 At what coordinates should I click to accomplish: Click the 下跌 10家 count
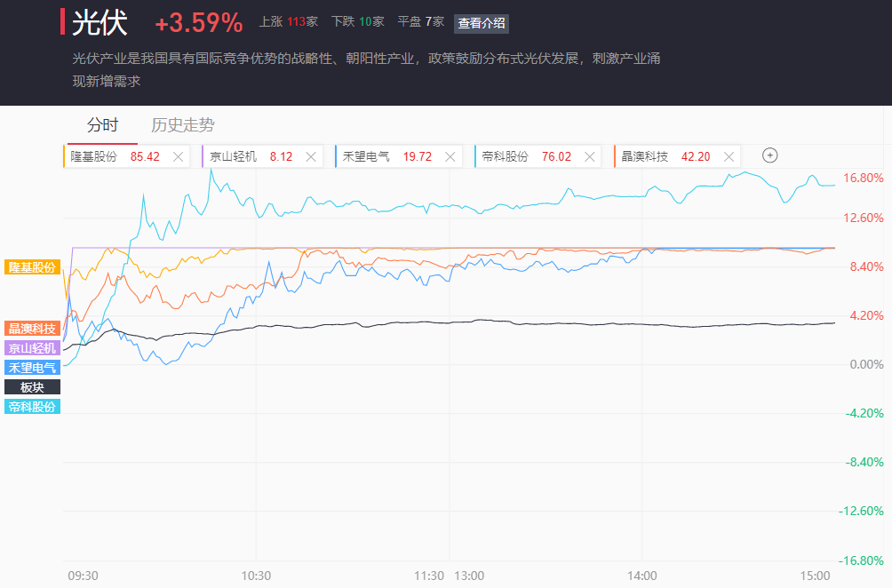click(x=358, y=22)
